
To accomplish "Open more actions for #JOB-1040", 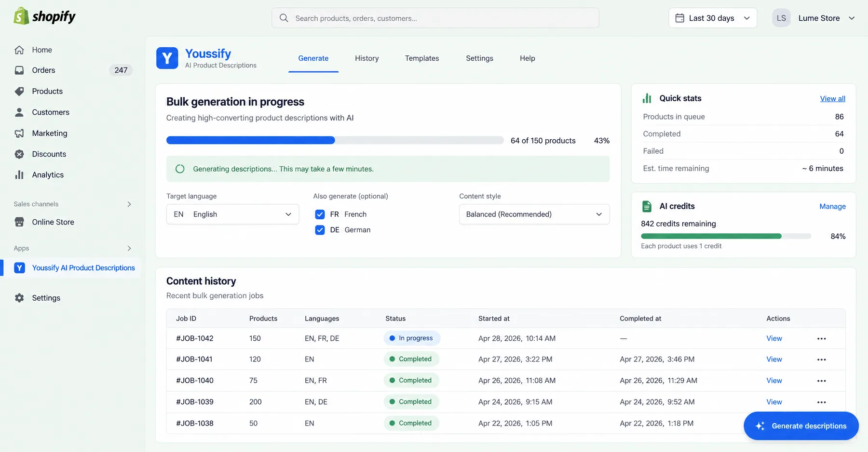I will coord(822,381).
